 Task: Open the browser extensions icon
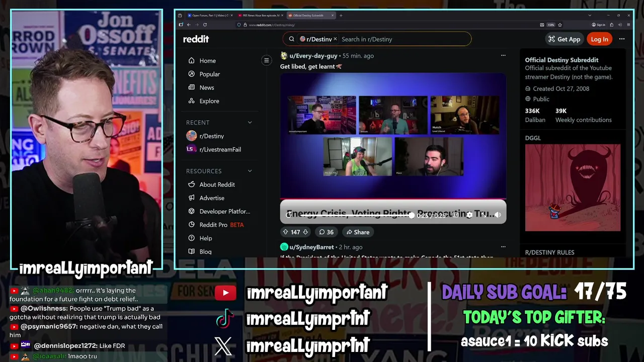click(x=612, y=25)
